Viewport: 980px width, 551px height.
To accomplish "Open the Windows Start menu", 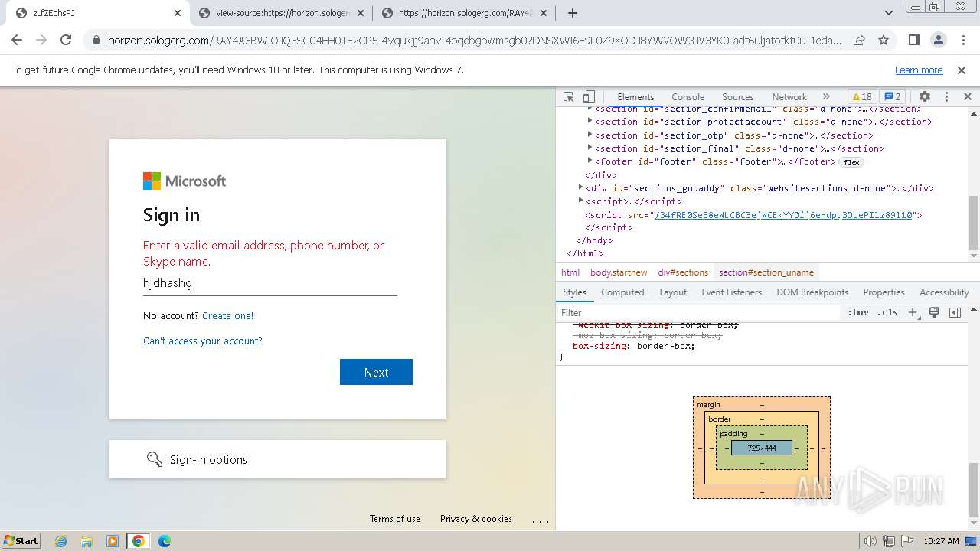I will point(21,541).
